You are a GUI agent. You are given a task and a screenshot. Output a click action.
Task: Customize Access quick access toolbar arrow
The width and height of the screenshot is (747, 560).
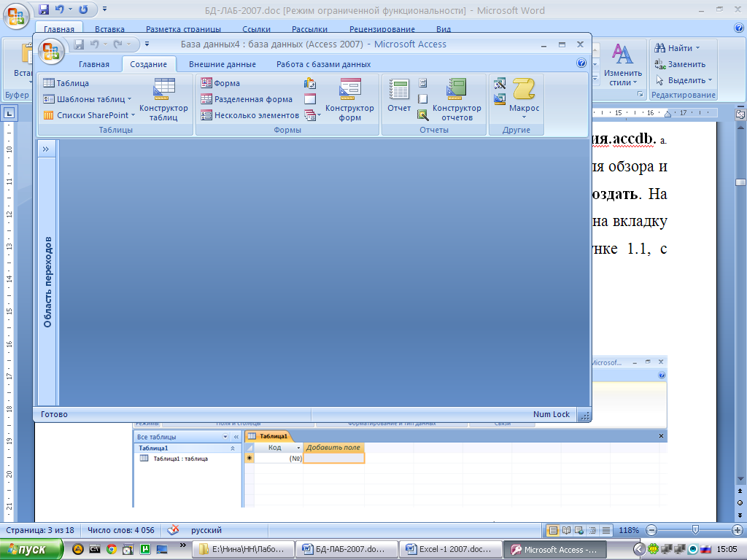147,44
